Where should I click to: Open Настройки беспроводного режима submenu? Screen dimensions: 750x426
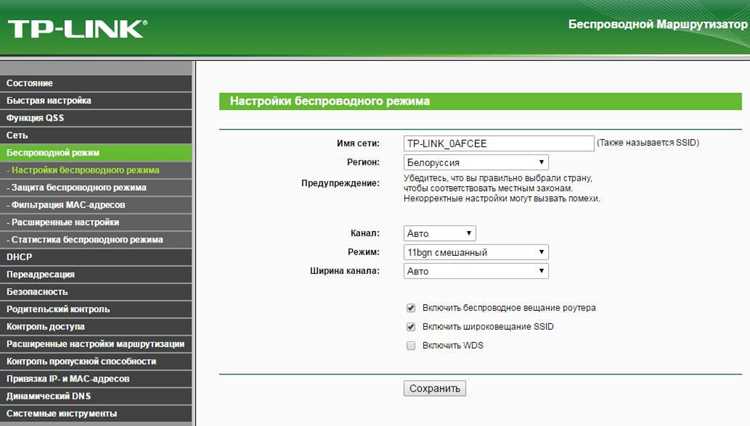point(96,170)
